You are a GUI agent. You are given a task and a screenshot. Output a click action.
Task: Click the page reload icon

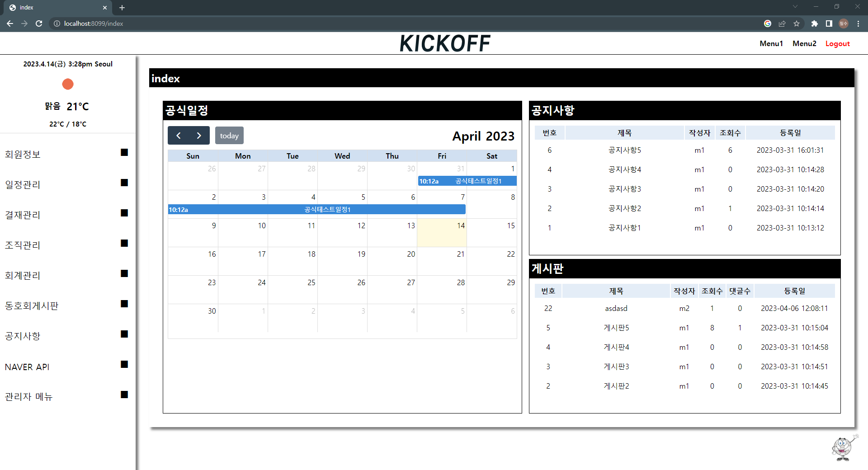(x=39, y=23)
